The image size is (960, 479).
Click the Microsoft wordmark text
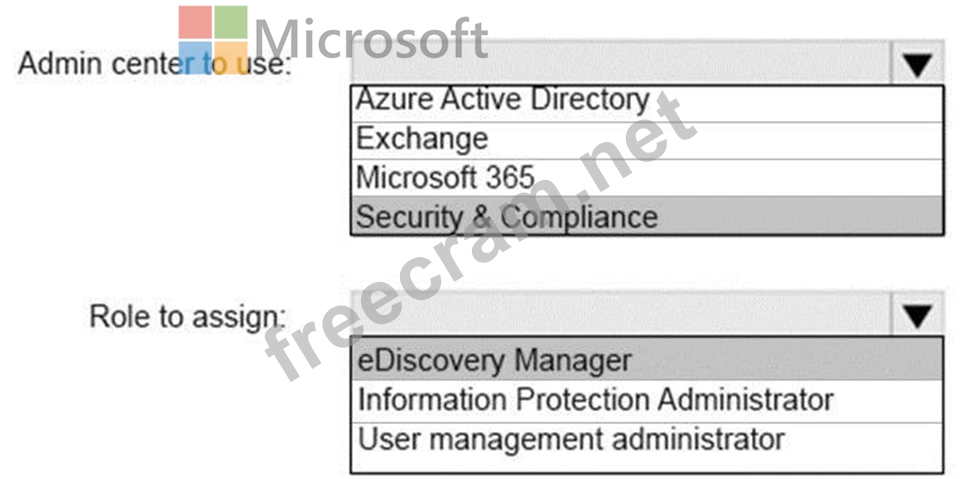click(x=370, y=39)
